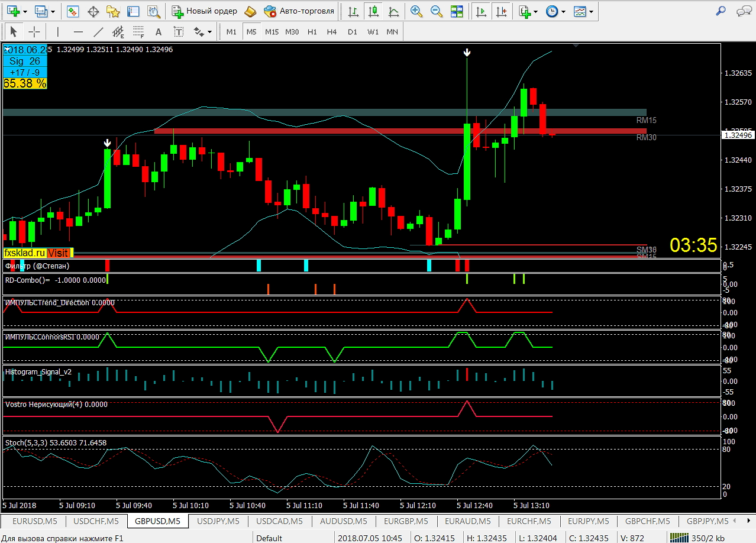Click the Новый ордер button

coord(205,11)
